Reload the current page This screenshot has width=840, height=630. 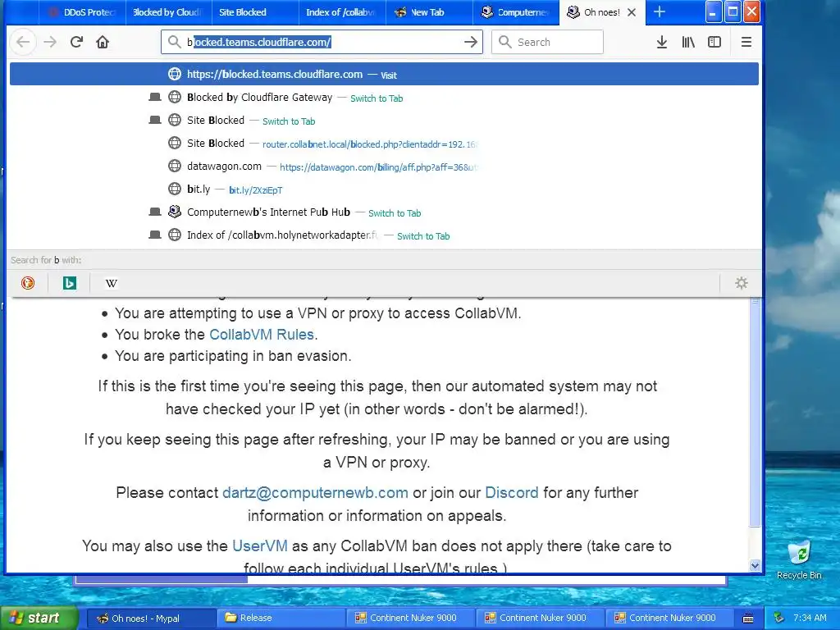tap(76, 42)
